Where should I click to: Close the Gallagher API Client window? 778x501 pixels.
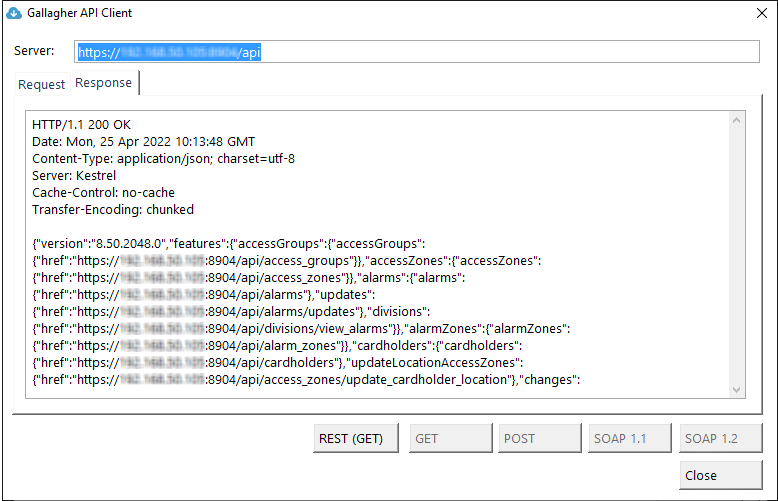click(762, 13)
